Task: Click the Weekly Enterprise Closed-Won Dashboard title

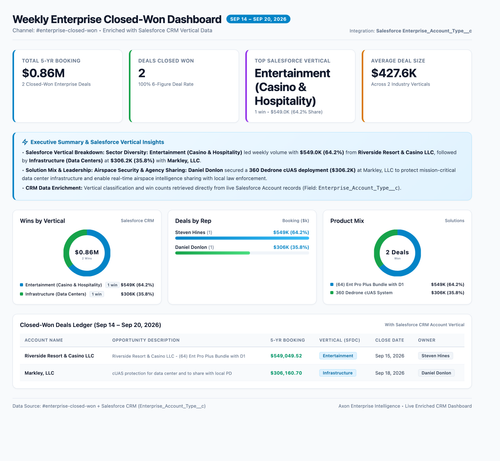Action: pyautogui.click(x=117, y=19)
